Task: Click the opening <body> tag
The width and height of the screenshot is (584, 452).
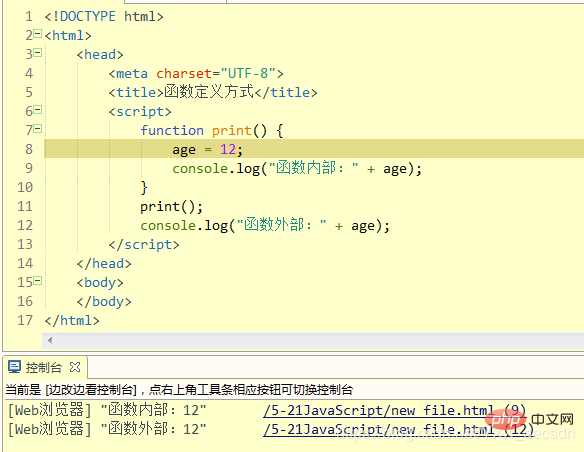Action: pyautogui.click(x=100, y=283)
